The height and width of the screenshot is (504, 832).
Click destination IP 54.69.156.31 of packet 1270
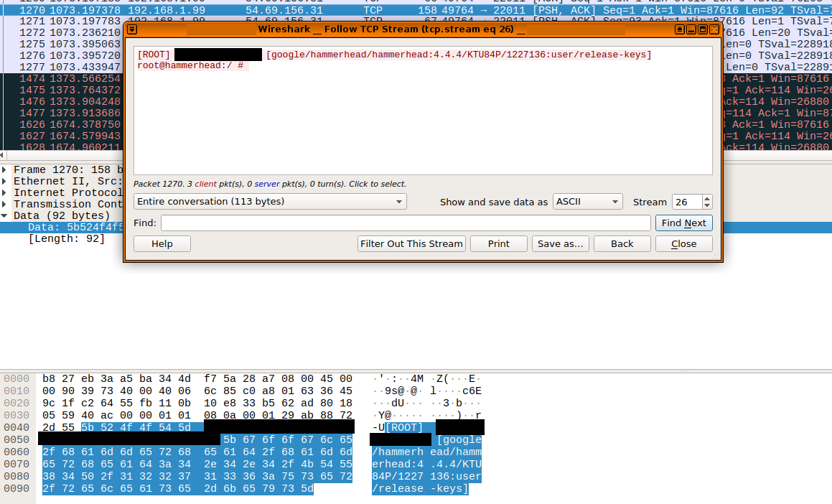[x=284, y=10]
